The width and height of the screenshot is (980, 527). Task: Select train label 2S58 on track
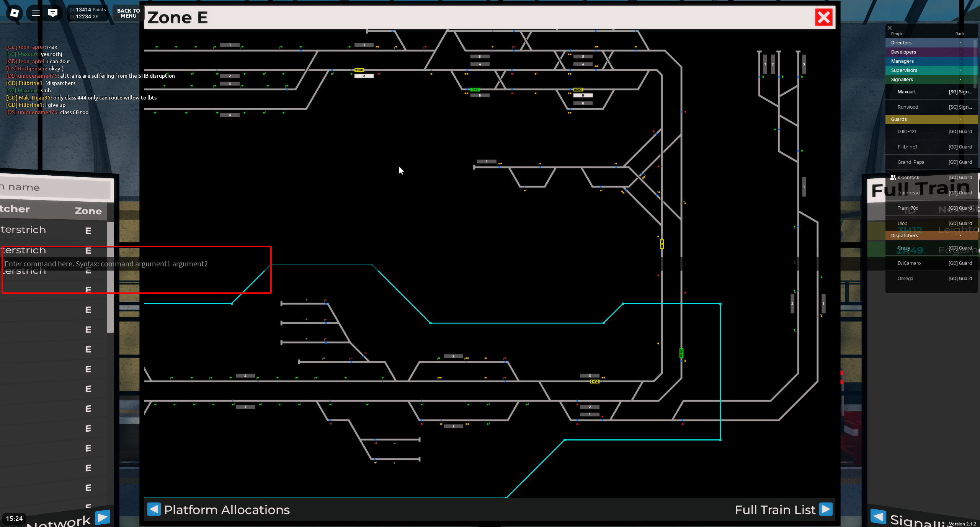pos(359,70)
